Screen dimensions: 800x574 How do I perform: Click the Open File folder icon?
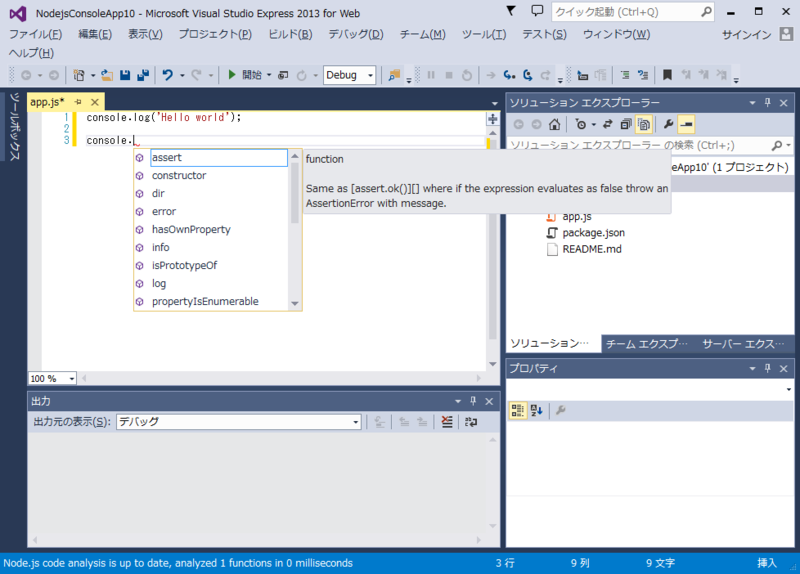tap(107, 75)
